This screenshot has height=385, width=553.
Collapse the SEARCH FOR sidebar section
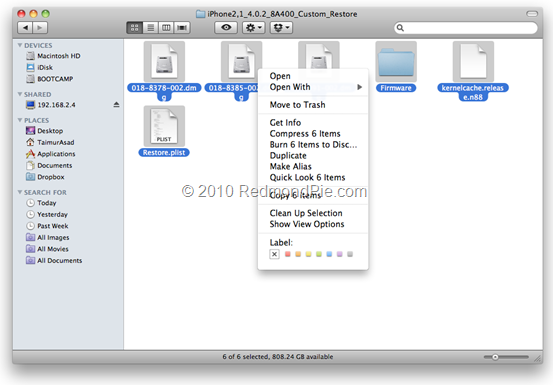click(20, 192)
